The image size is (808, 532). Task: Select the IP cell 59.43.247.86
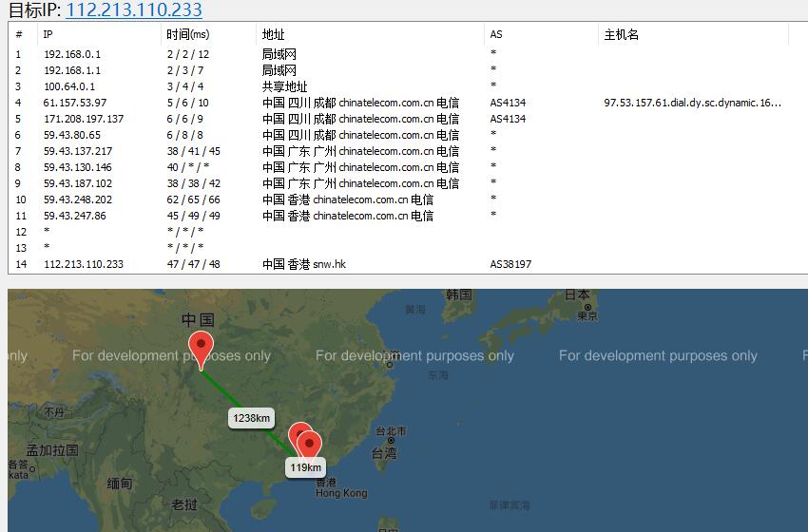click(75, 216)
